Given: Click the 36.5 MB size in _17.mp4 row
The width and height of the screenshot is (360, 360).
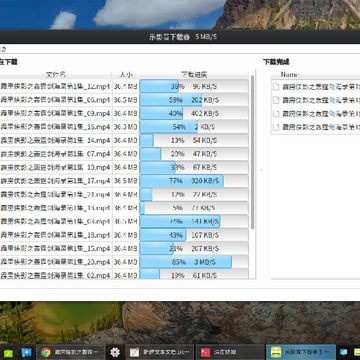Looking at the screenshot, I should click(125, 181).
